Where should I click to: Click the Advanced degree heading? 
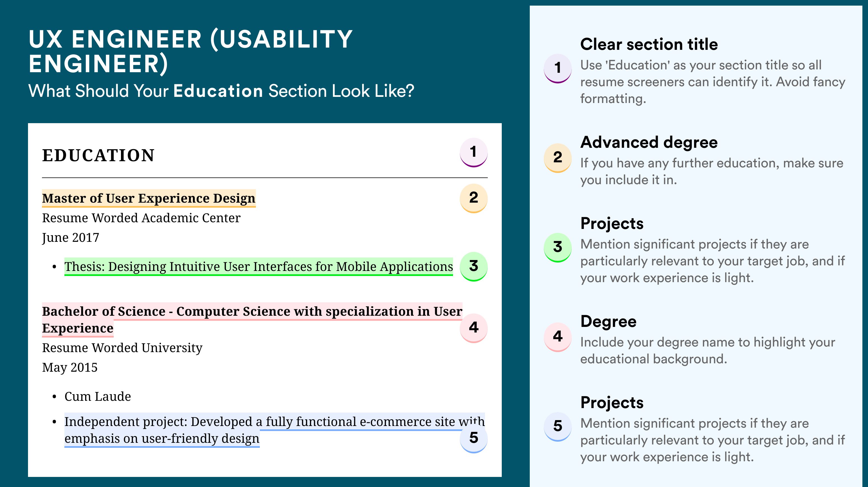point(649,142)
